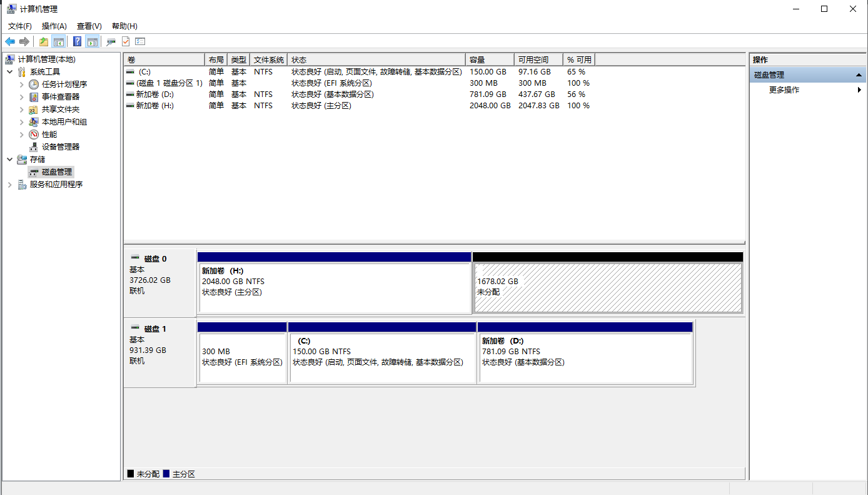Click the document with checkmark toolbar icon
Screen dimensions: 868x495
pos(126,41)
